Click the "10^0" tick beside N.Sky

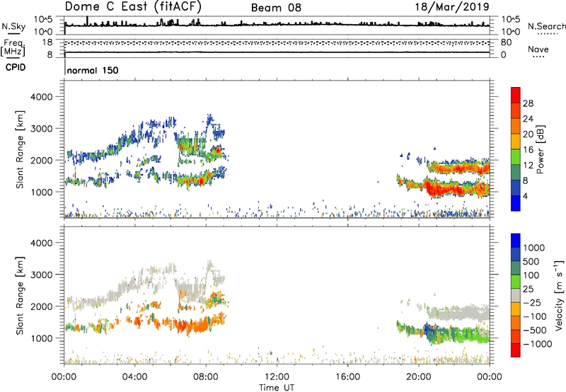coord(43,32)
